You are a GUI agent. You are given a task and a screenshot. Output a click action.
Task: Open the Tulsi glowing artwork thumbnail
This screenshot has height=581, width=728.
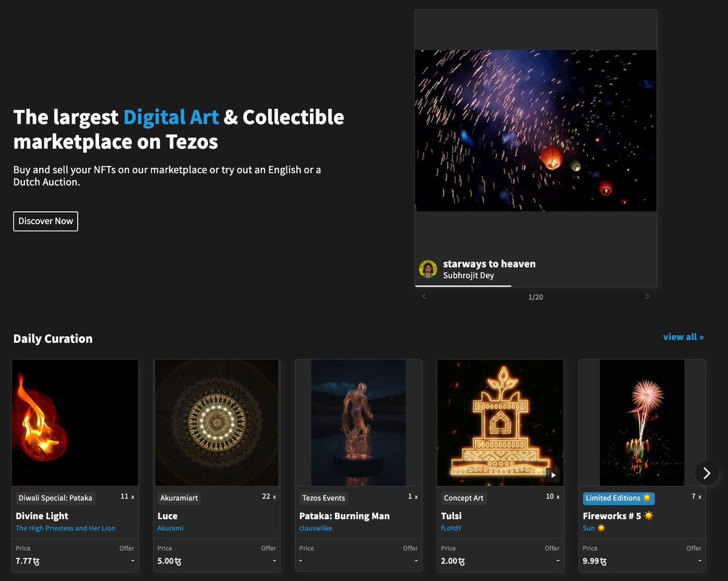pyautogui.click(x=500, y=423)
